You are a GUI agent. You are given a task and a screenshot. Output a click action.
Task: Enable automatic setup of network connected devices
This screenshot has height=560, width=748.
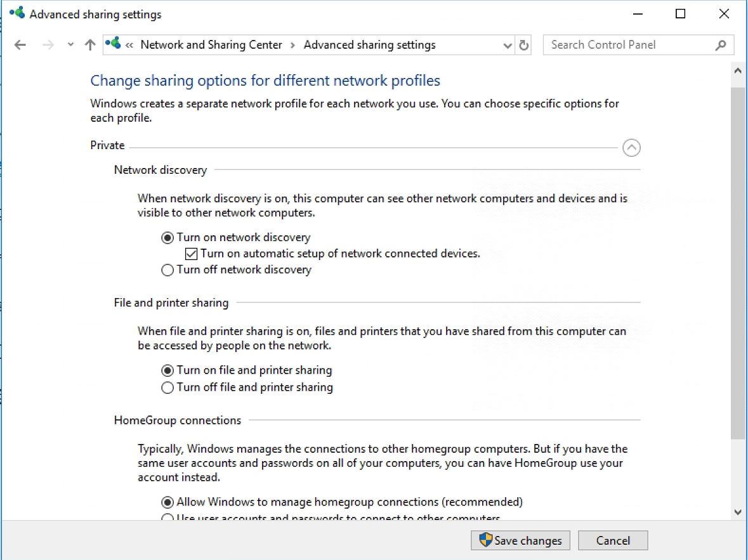click(x=191, y=254)
